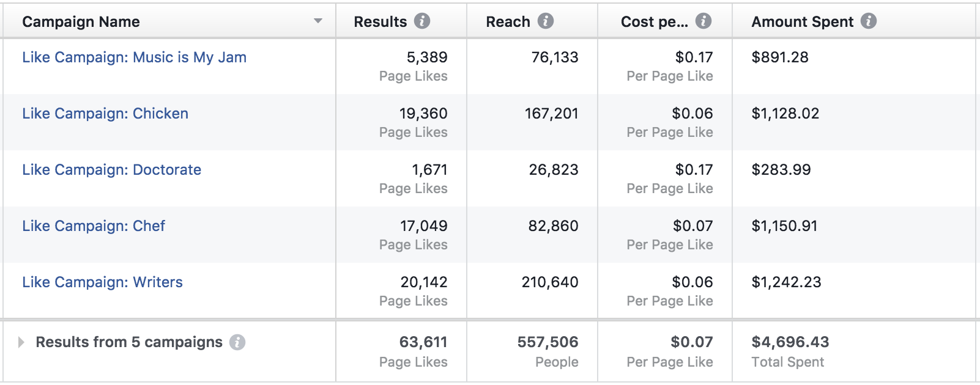Image resolution: width=980 pixels, height=385 pixels.
Task: Click info icon beside Results from 5 campaigns
Action: [x=237, y=342]
